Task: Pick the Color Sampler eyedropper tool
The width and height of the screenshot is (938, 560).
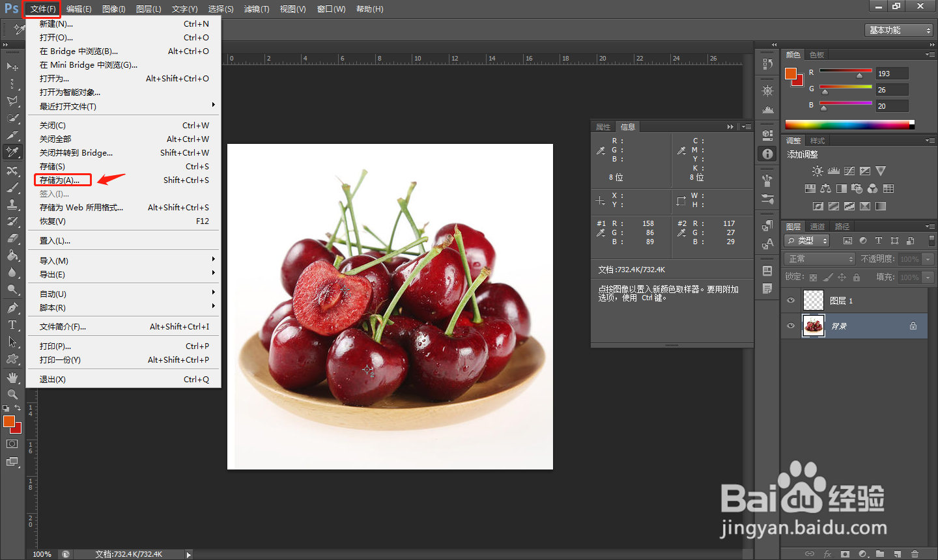Action: pyautogui.click(x=12, y=152)
